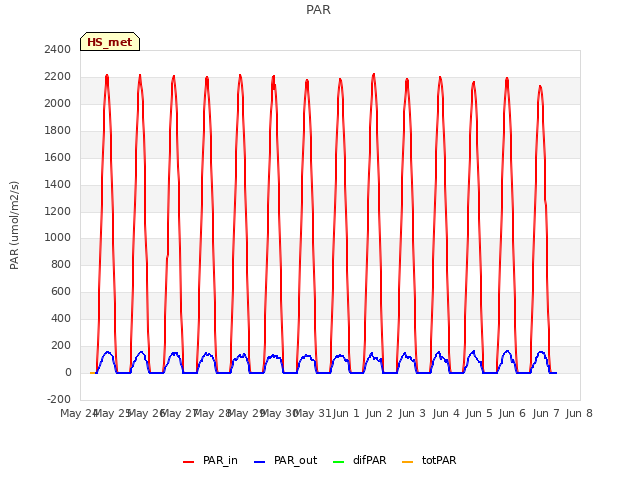The height and width of the screenshot is (480, 640).
Task: Click the 1800 y-axis tick label
Action: pyautogui.click(x=58, y=130)
